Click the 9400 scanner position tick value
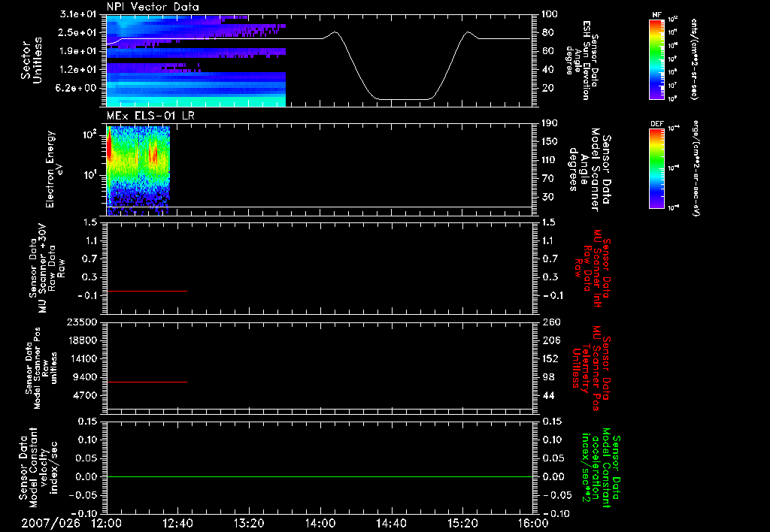This screenshot has height=532, width=770. 84,377
